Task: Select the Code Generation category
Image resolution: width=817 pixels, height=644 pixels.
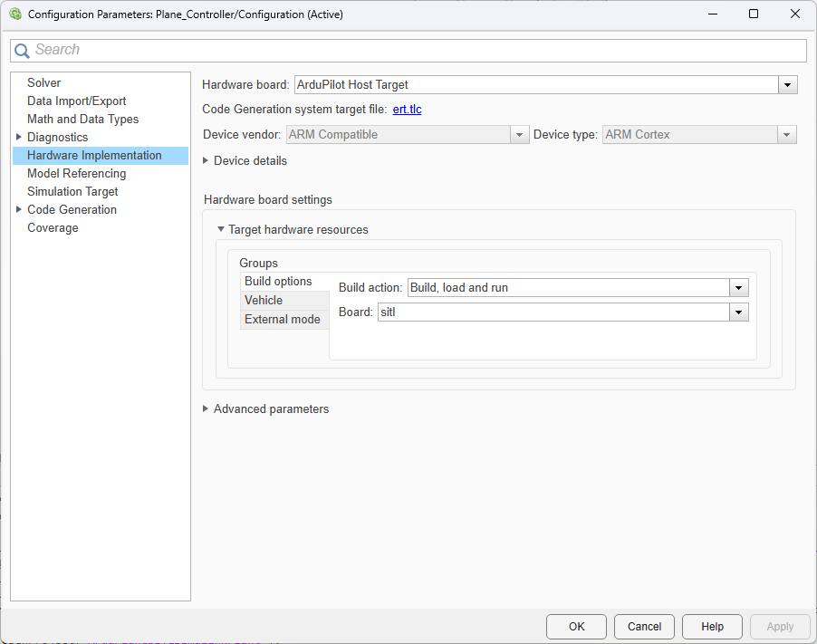Action: pos(72,209)
